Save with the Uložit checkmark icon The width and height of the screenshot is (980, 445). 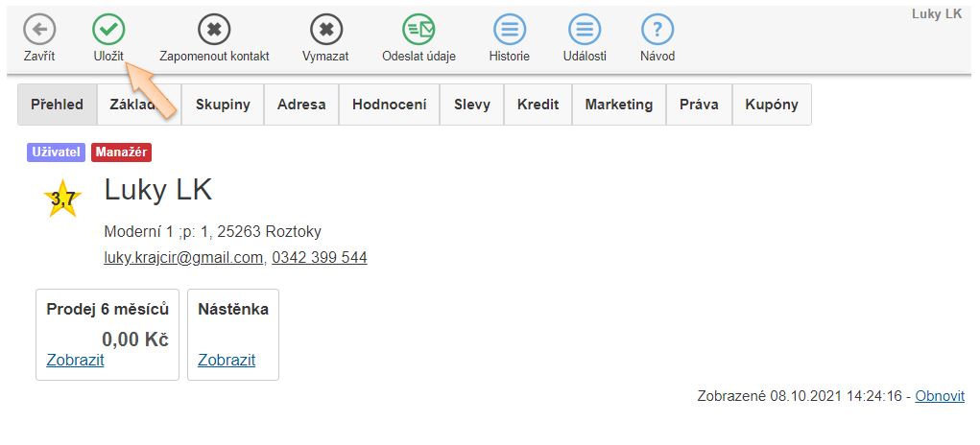pos(108,30)
